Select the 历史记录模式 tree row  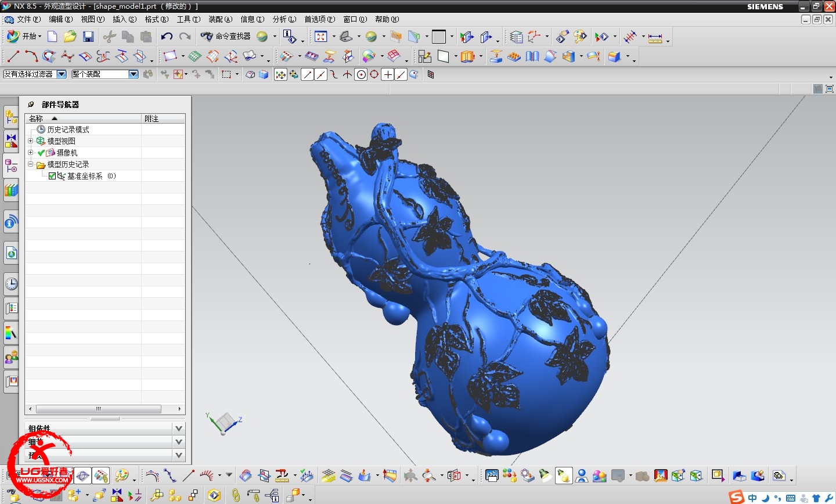click(105, 129)
